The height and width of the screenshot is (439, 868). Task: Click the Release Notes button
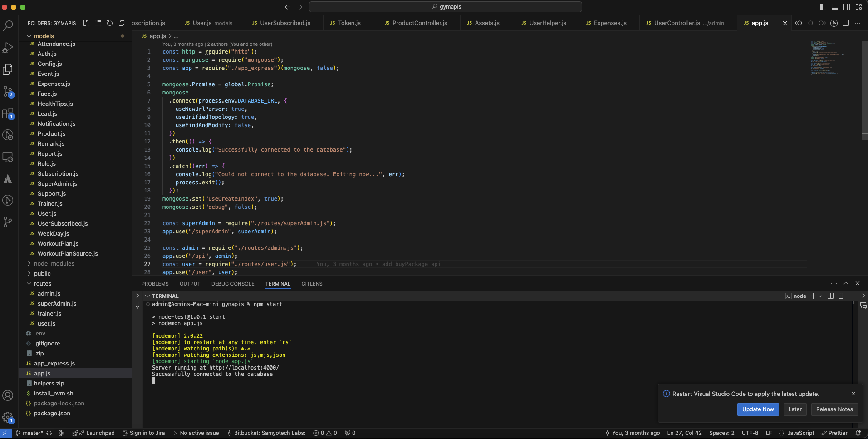[x=834, y=409]
